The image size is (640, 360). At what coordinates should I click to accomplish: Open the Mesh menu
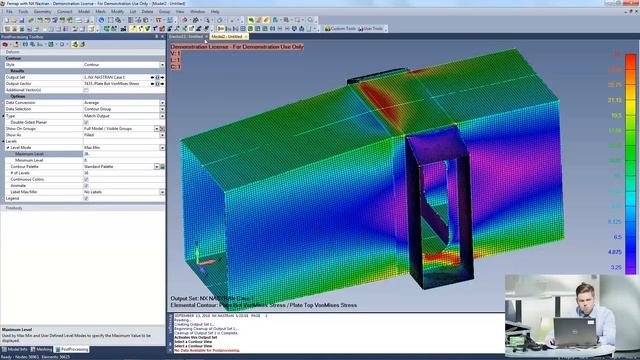(x=100, y=11)
